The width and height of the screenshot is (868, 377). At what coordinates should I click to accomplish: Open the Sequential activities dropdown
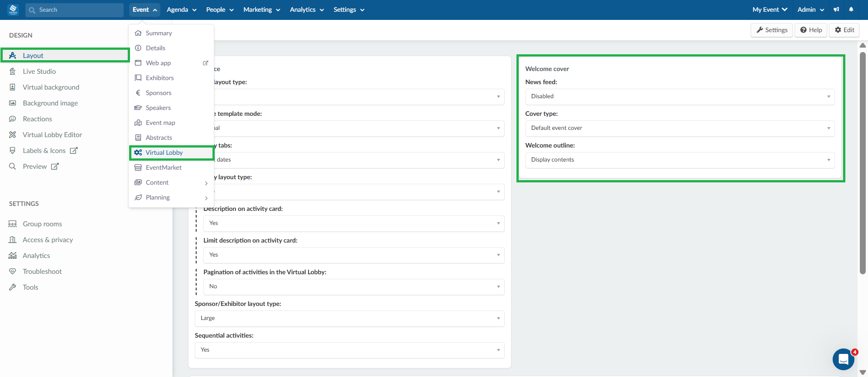pyautogui.click(x=349, y=350)
